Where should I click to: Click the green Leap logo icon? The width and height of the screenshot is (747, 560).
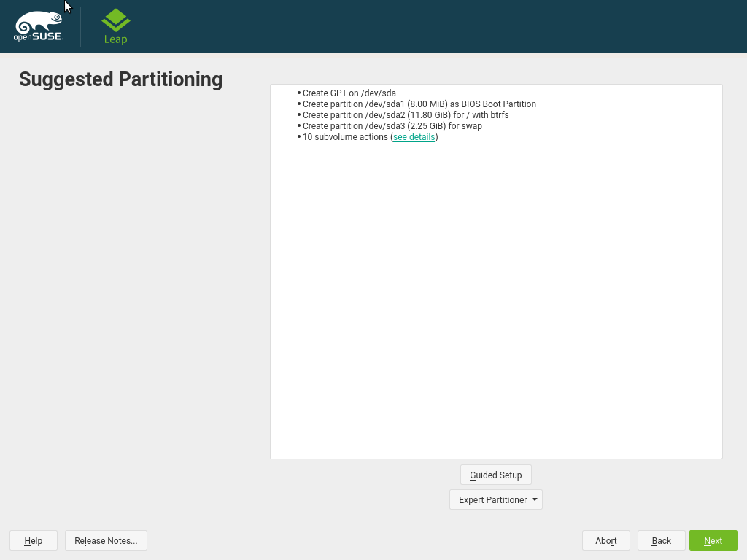click(115, 20)
